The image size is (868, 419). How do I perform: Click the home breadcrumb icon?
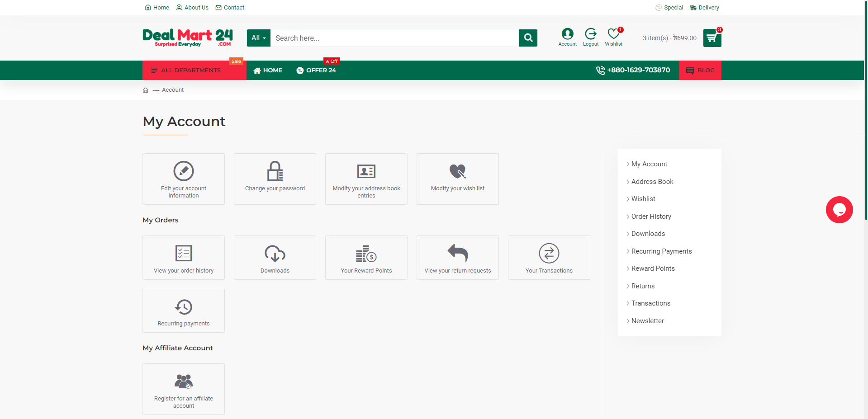pyautogui.click(x=145, y=90)
